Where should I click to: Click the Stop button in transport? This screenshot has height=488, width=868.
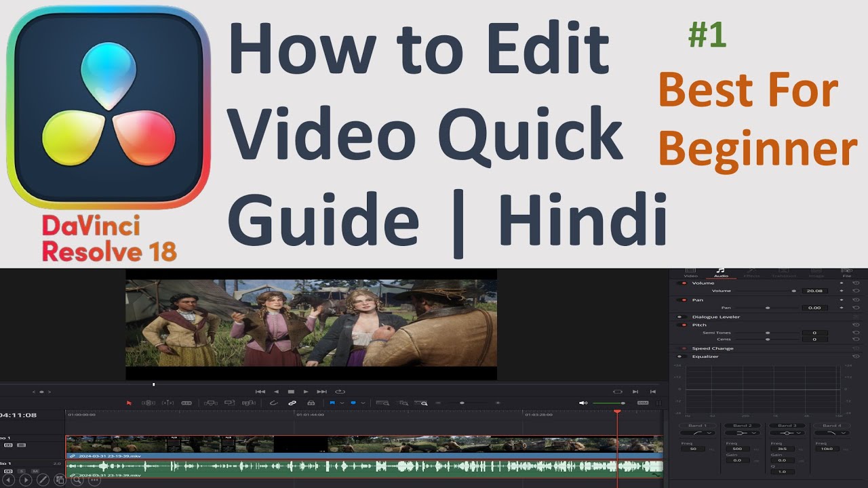pyautogui.click(x=291, y=391)
